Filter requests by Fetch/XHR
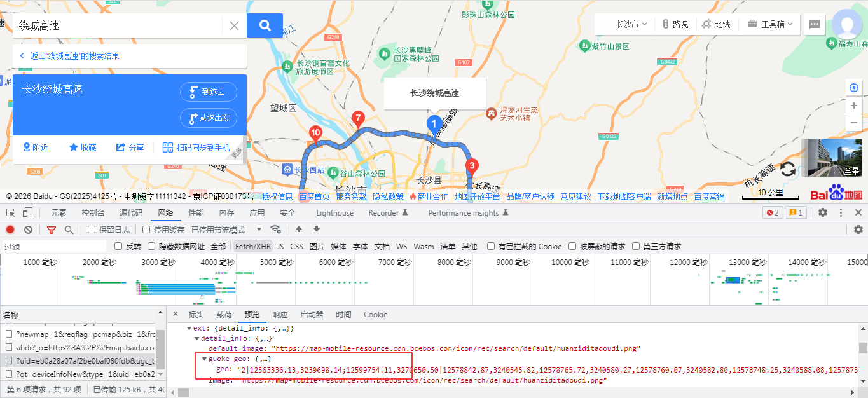Image resolution: width=868 pixels, height=398 pixels. 253,246
